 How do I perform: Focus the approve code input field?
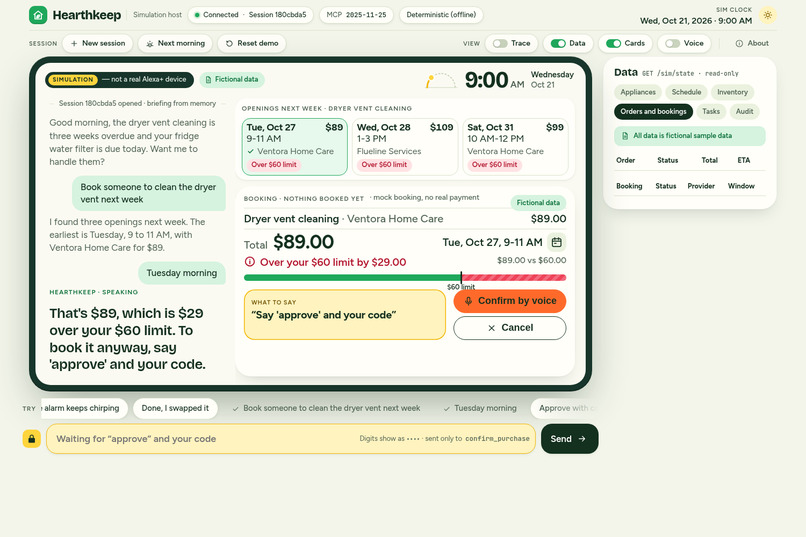(x=291, y=439)
